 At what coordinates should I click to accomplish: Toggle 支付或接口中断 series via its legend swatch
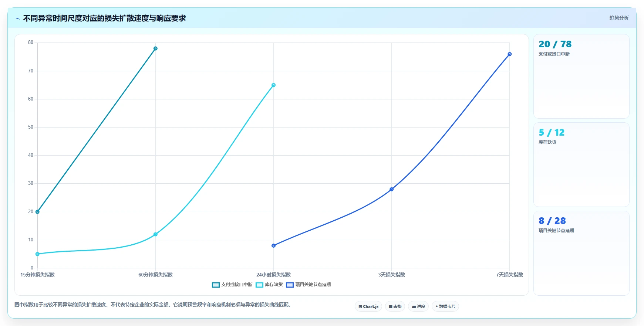[x=216, y=285]
